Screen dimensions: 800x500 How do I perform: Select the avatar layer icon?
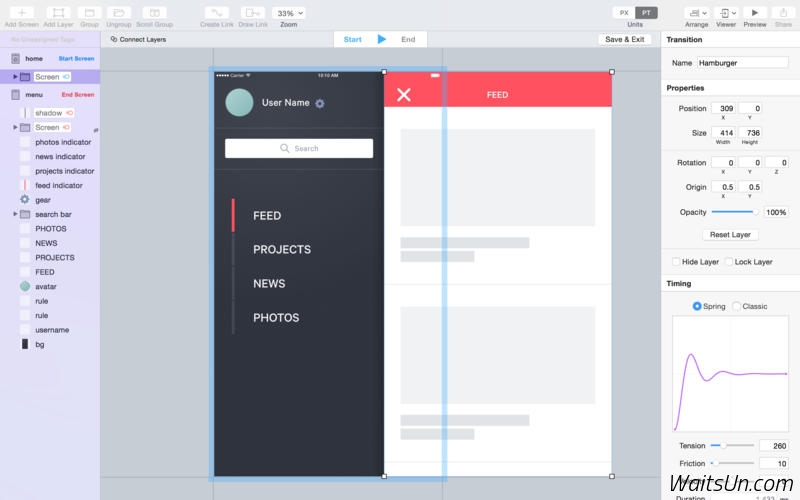point(24,286)
